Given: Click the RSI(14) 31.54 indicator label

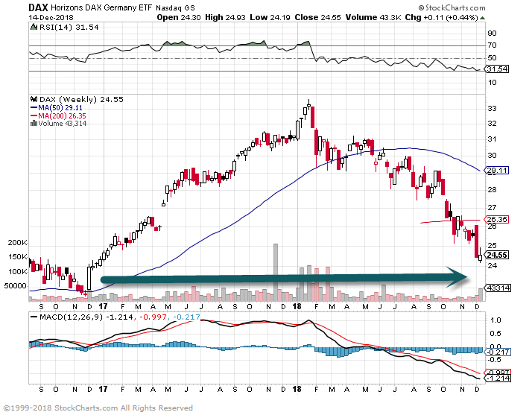Looking at the screenshot, I should 69,27.
